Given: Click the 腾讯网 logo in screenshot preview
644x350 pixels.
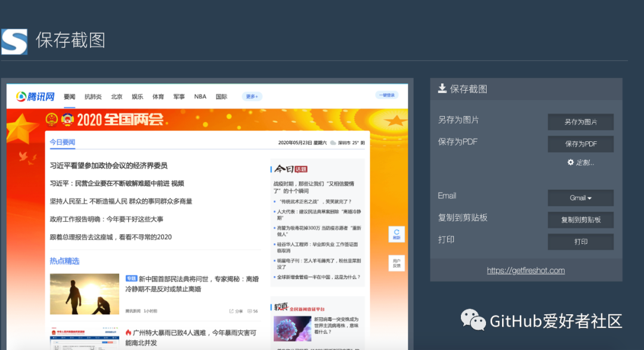Looking at the screenshot, I should [x=35, y=97].
